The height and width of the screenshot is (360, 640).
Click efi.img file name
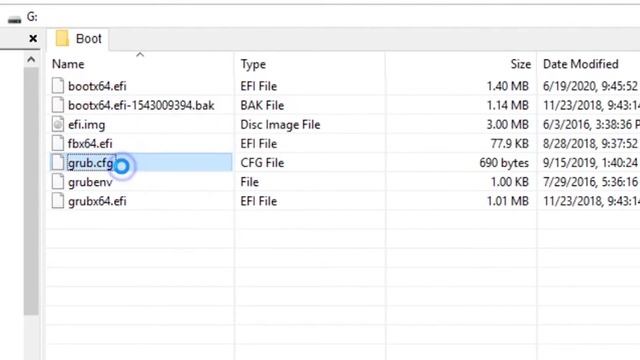[87, 124]
